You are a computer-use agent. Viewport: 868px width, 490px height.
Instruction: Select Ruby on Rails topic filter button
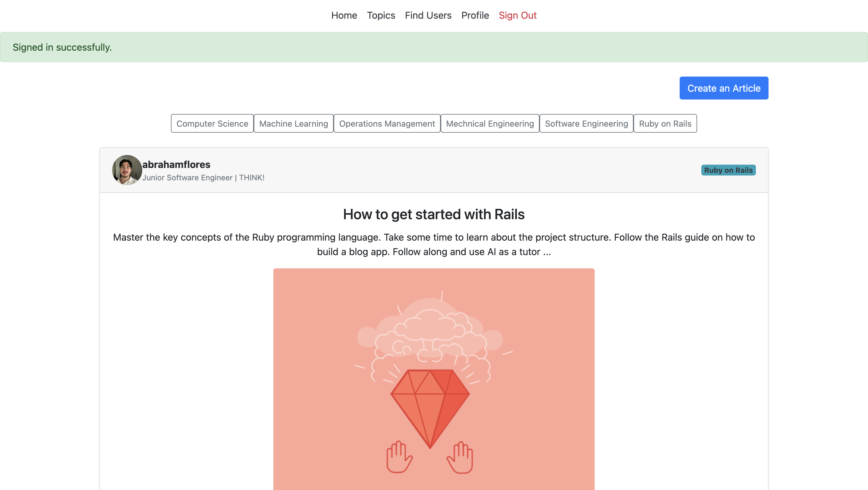tap(665, 123)
